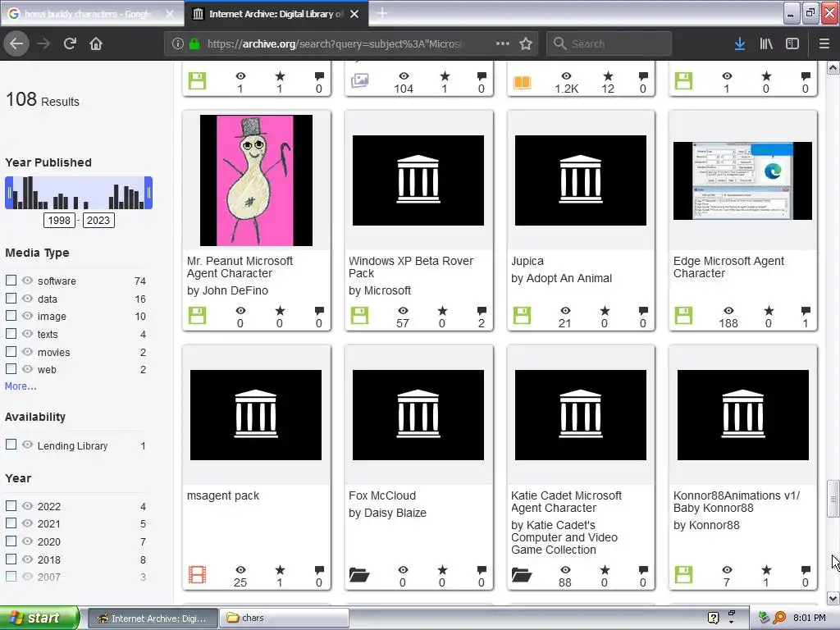Click the Year Published histogram bars
840x630 pixels.
click(79, 193)
